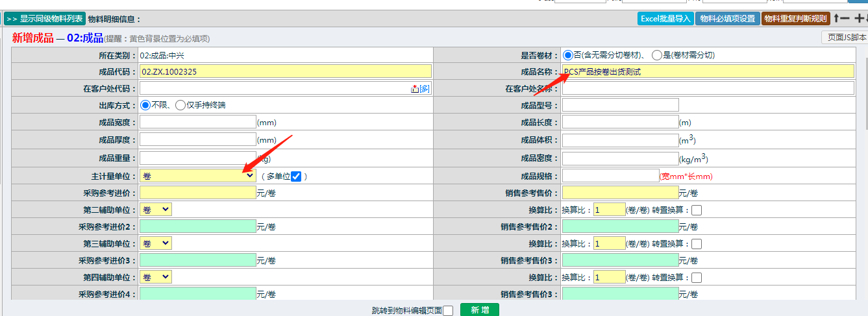The height and width of the screenshot is (316, 868).
Task: Click 换算比 field for 第三辅助单位
Action: point(610,243)
